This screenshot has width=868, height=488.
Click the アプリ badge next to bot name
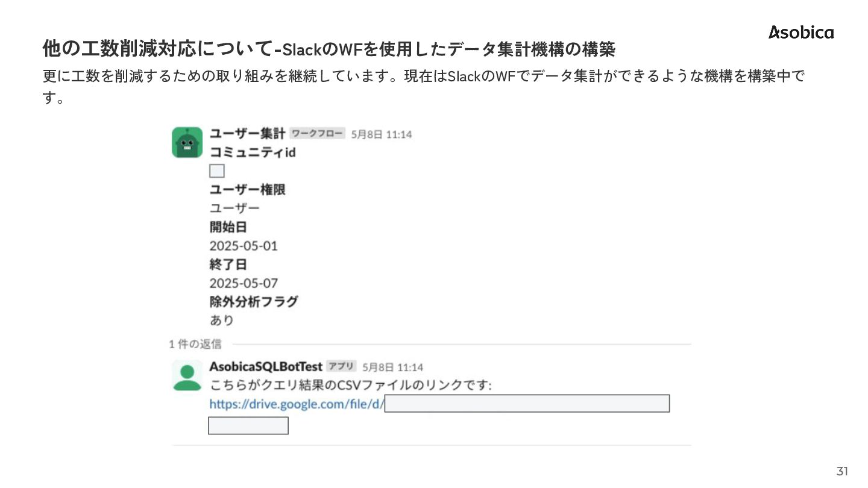tap(341, 366)
